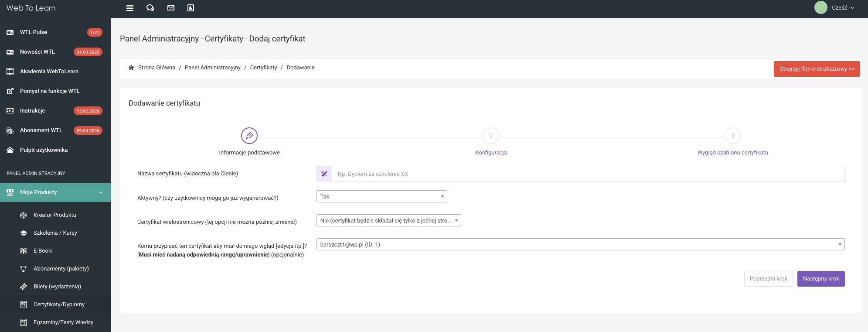Viewport: 868px width, 332px height.
Task: Click the Nowości WTL sidebar icon
Action: coord(10,52)
